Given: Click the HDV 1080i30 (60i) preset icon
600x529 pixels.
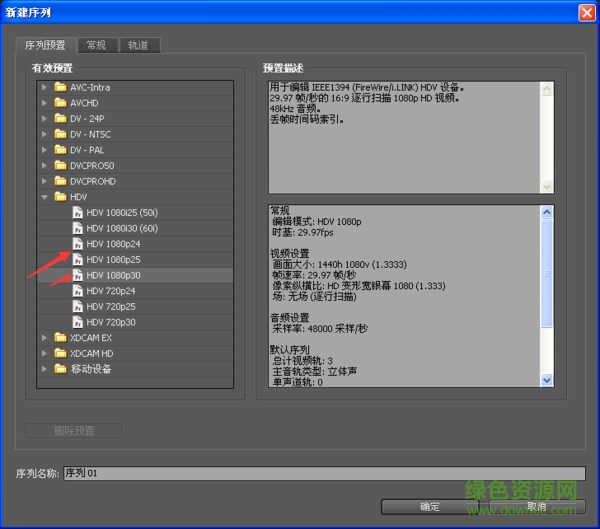Looking at the screenshot, I should click(77, 228).
